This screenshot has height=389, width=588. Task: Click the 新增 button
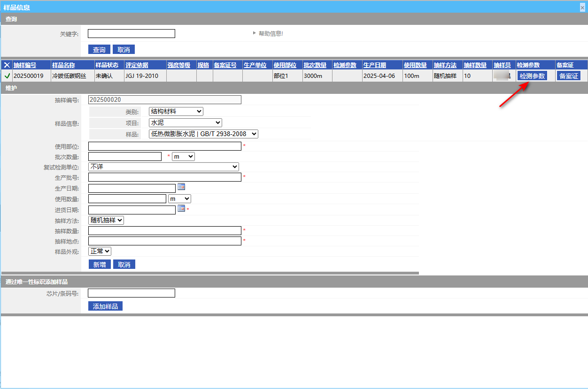coord(99,264)
